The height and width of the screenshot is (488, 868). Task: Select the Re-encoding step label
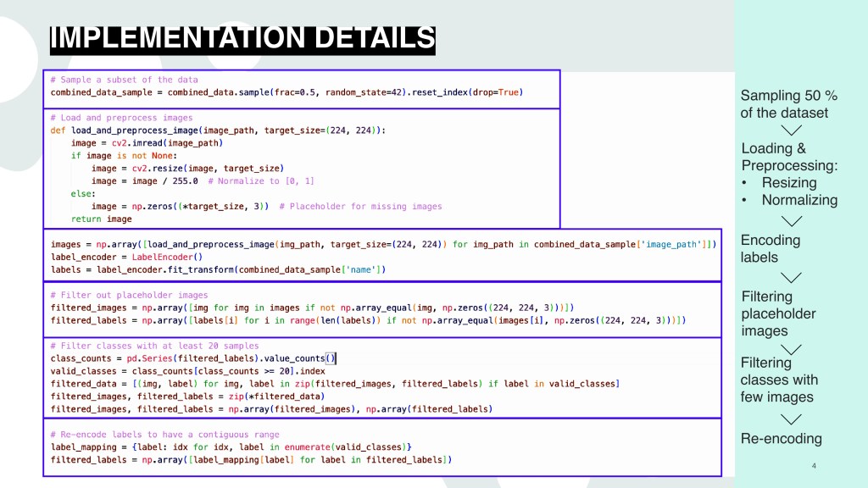[782, 438]
